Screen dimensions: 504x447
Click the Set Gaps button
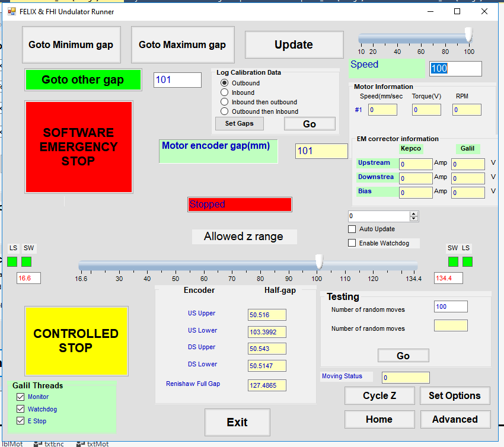point(239,123)
